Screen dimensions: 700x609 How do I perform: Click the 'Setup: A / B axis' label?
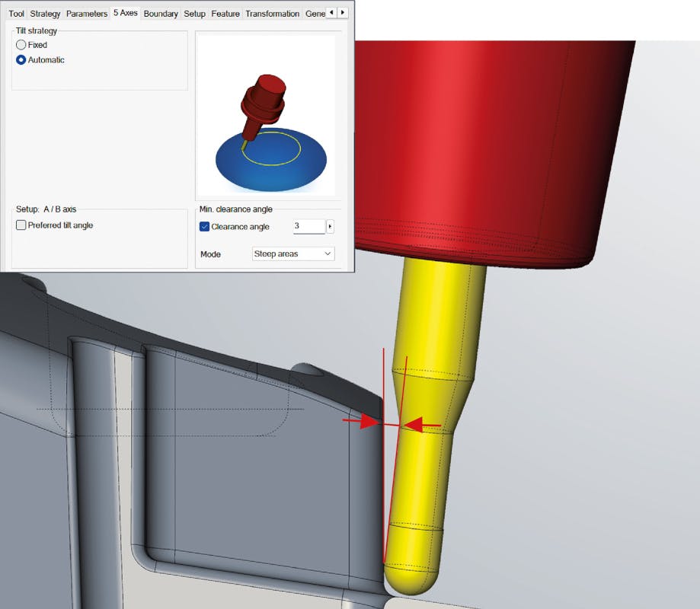pos(46,209)
